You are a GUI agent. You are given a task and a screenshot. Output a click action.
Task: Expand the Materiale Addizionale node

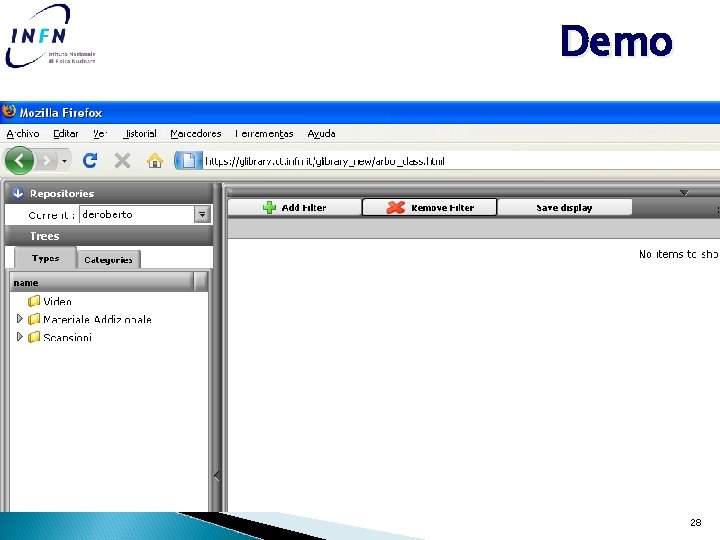click(x=19, y=318)
